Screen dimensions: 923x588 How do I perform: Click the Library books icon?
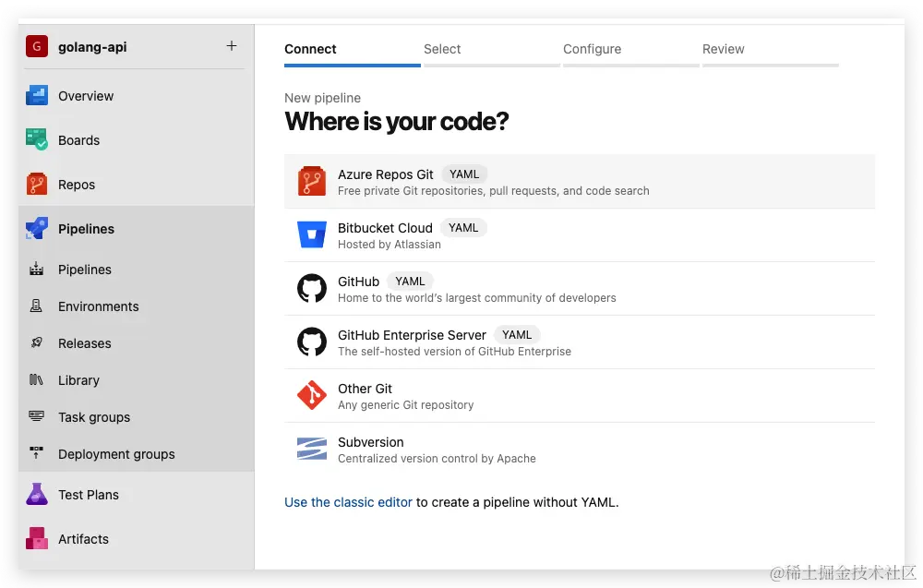pos(37,379)
